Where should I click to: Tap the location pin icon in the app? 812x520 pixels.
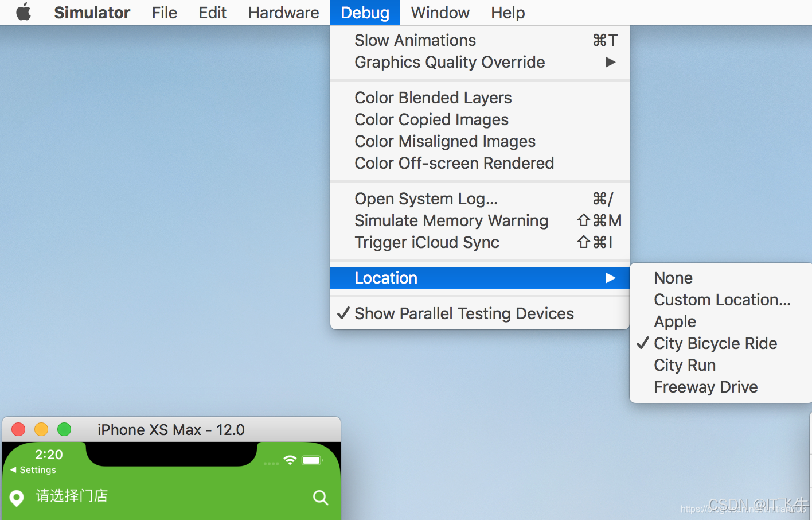point(17,498)
